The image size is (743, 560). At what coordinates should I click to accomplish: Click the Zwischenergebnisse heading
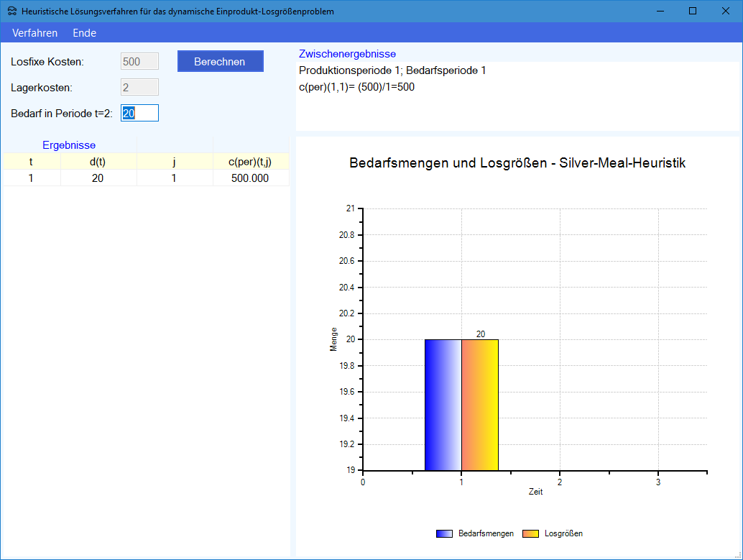tap(347, 54)
